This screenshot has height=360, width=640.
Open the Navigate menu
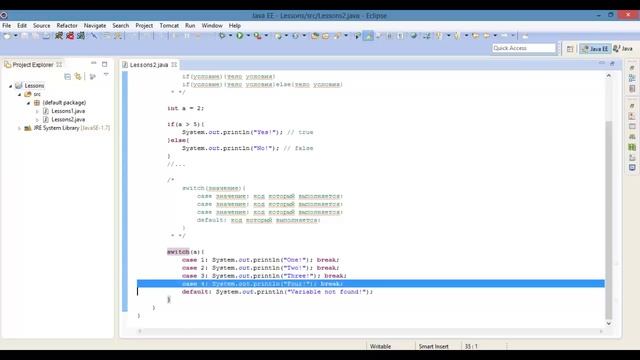click(95, 25)
